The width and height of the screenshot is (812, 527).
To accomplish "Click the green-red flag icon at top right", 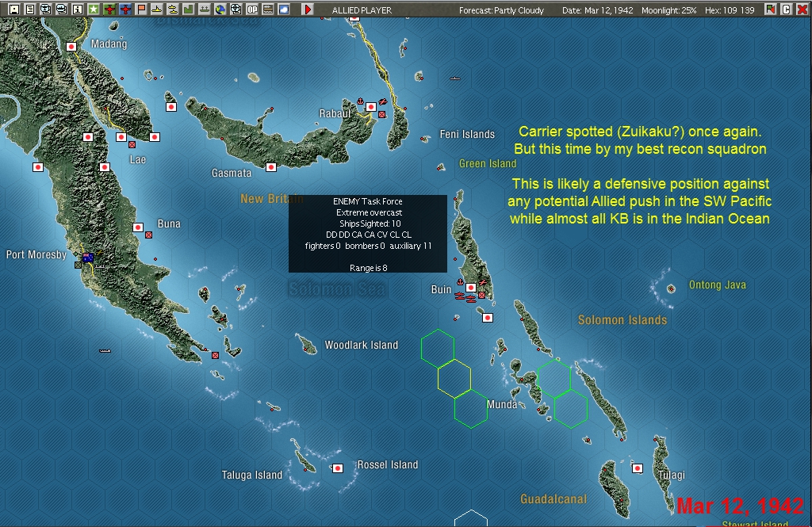I will 771,10.
